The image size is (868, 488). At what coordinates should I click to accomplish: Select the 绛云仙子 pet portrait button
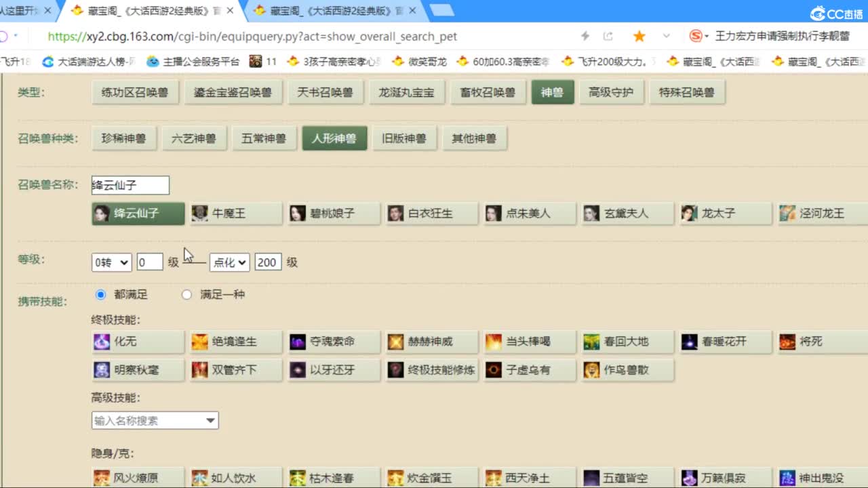coord(138,213)
